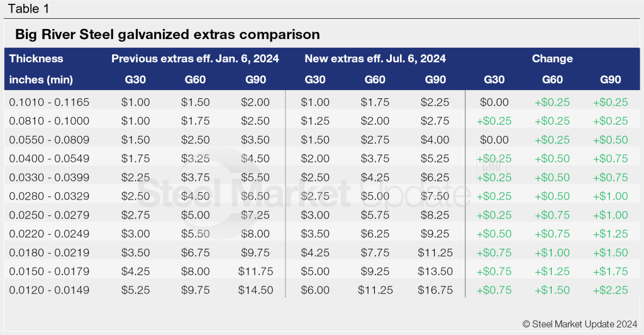This screenshot has width=644, height=335.
Task: Click the 0.0120 - 0.0149 thickness cell
Action: pyautogui.click(x=50, y=290)
